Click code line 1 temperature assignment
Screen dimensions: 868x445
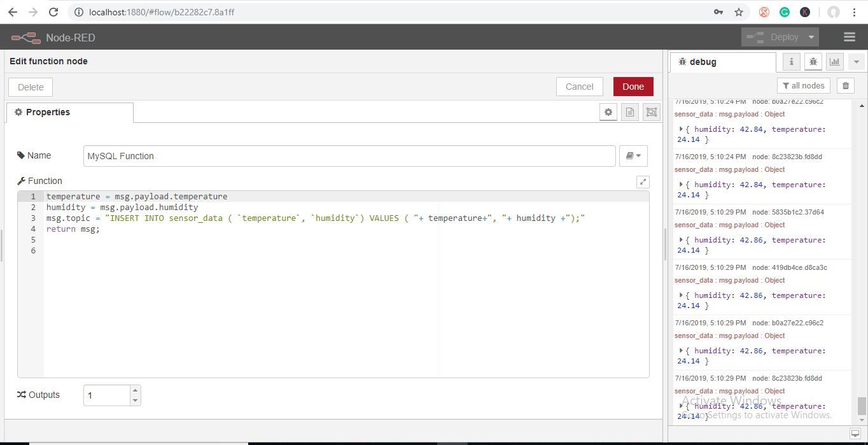pyautogui.click(x=137, y=196)
